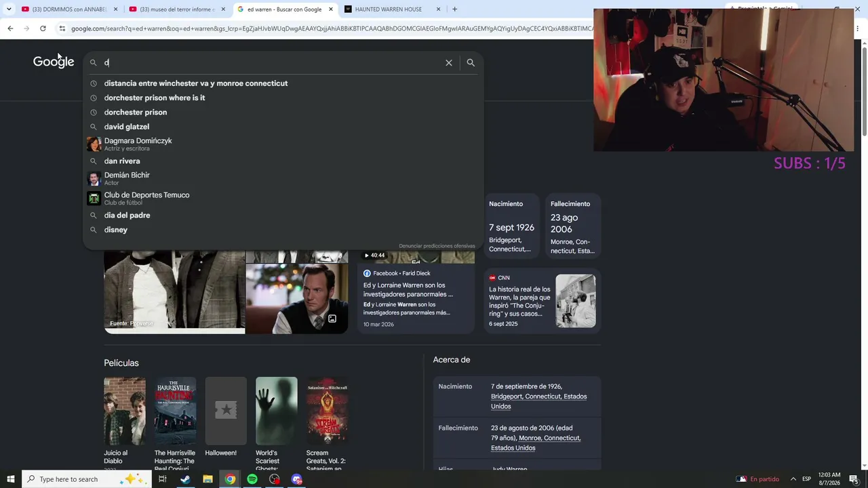Click the Nacimiento '7 sept 1926' card
This screenshot has width=868, height=488.
[512, 226]
